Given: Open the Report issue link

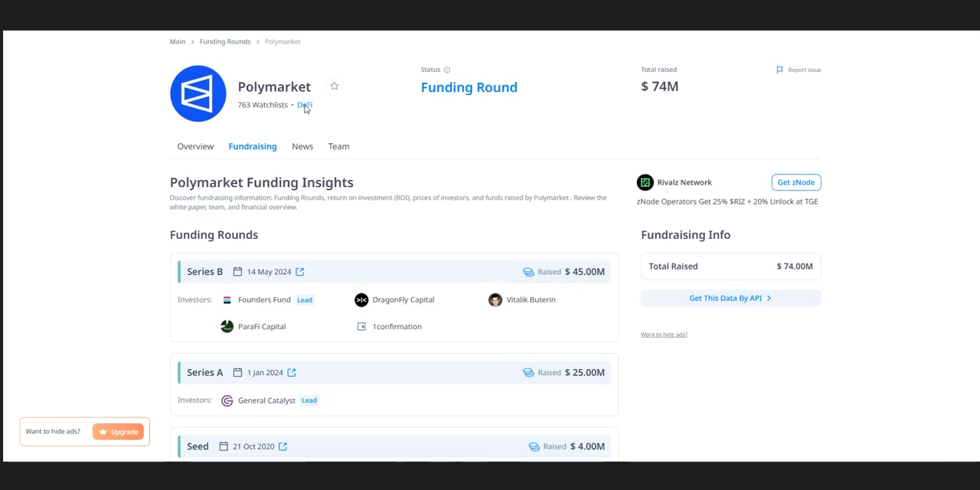Looking at the screenshot, I should tap(804, 70).
